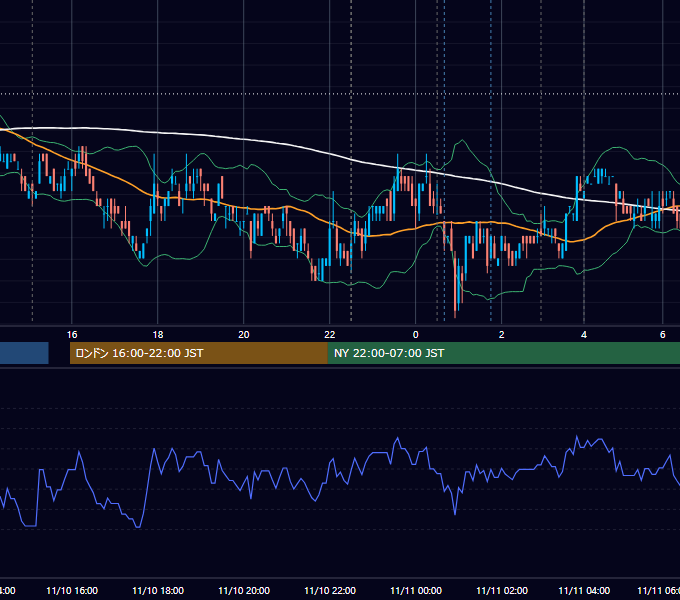The image size is (680, 600).
Task: Select the NY 22:00-07:00 JST session bar
Action: pyautogui.click(x=503, y=353)
